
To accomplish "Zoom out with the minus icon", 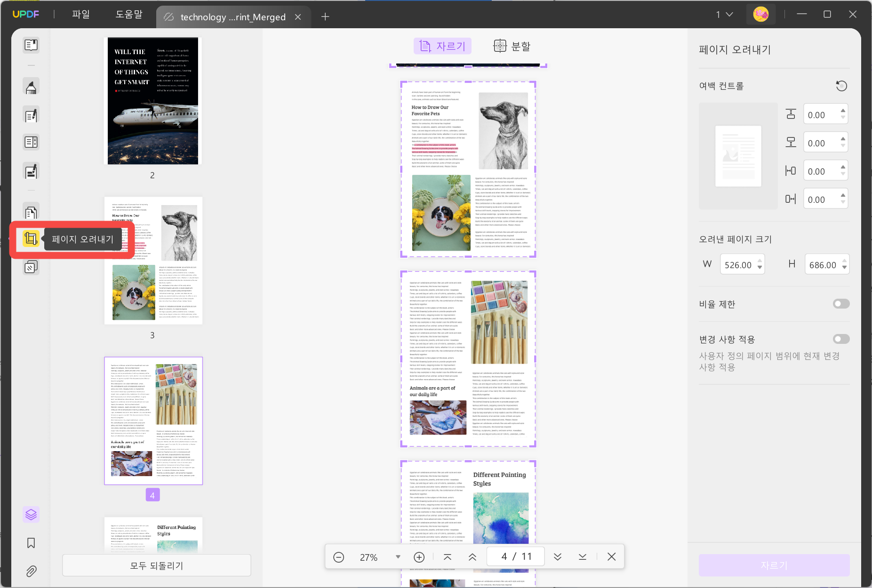I will (339, 557).
